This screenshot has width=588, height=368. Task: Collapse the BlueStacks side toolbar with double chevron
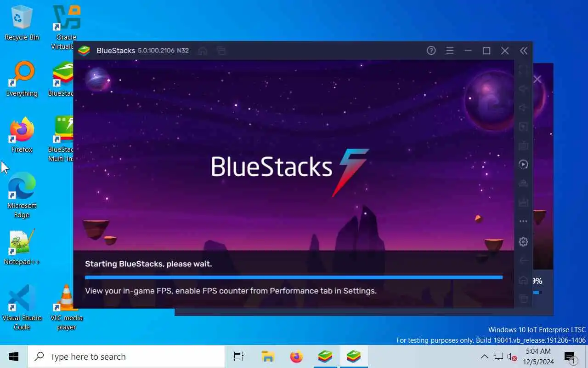[x=524, y=51]
